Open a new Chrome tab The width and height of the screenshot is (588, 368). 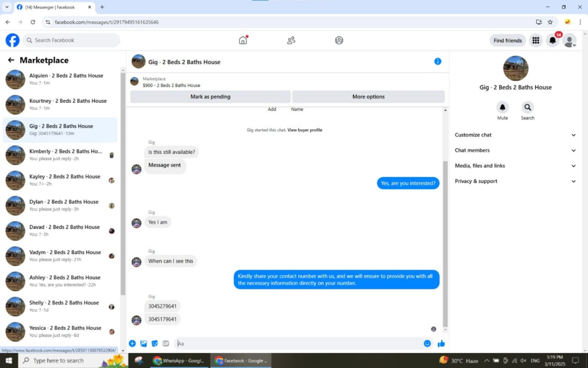(x=102, y=7)
